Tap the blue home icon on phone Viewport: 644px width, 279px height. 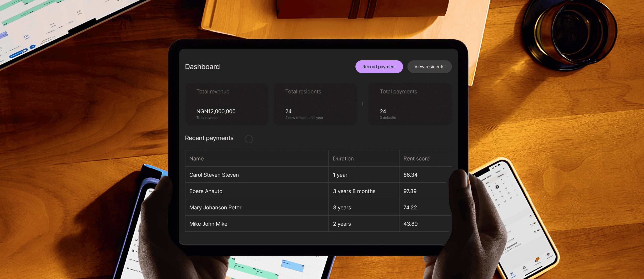[x=512, y=274]
